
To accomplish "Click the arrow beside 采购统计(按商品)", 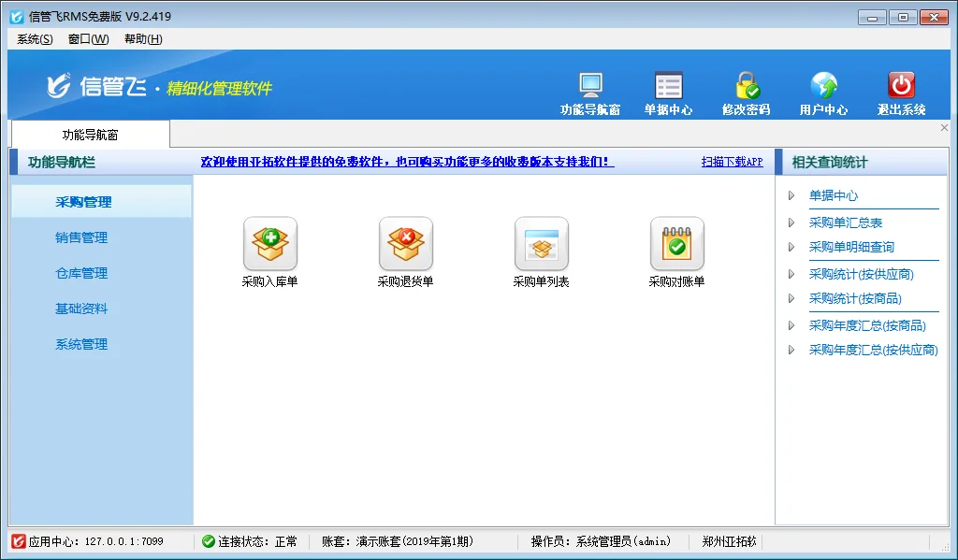I will coord(791,298).
